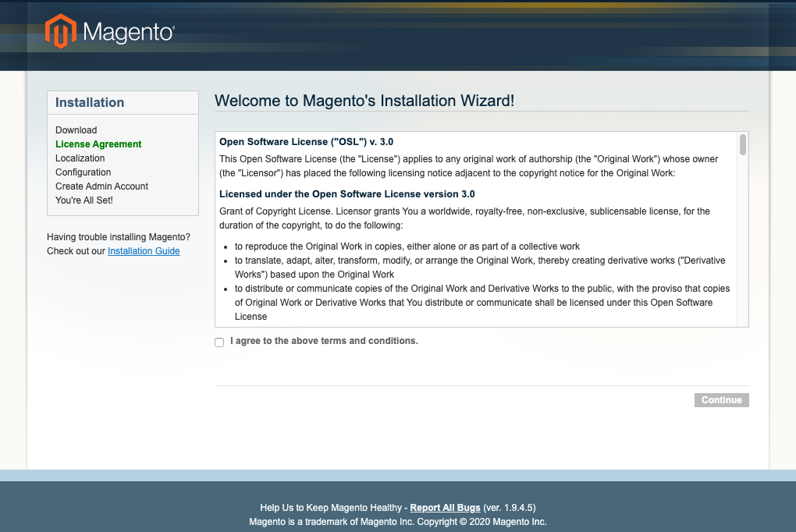796x532 pixels.
Task: Click the Installation sidebar heading
Action: [x=90, y=102]
